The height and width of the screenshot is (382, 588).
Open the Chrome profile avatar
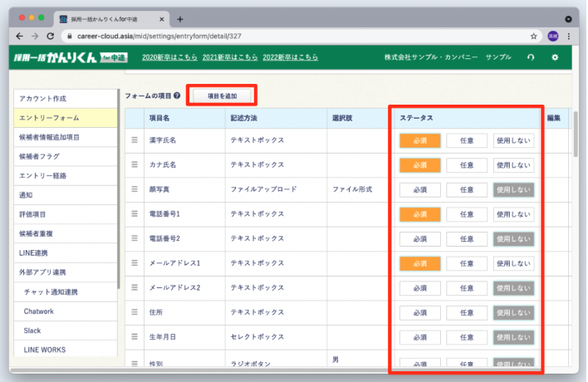point(553,36)
